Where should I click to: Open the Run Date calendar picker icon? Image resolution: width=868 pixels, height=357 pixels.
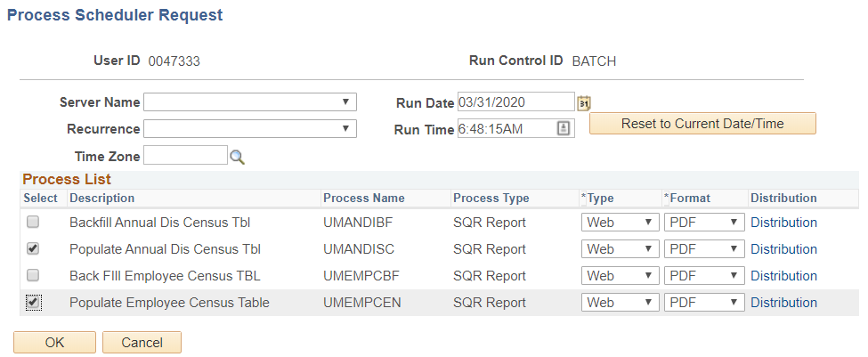584,103
